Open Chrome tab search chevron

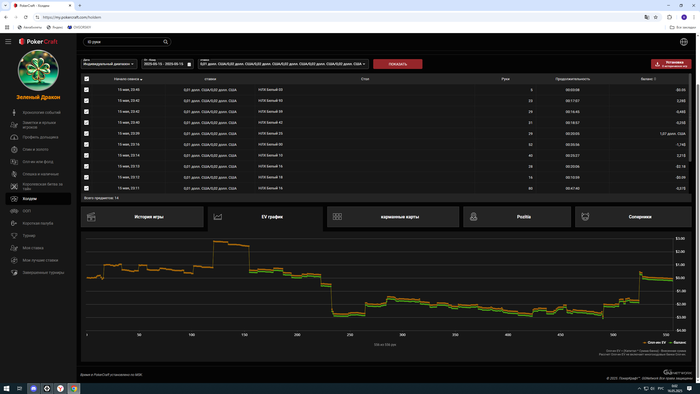point(5,5)
